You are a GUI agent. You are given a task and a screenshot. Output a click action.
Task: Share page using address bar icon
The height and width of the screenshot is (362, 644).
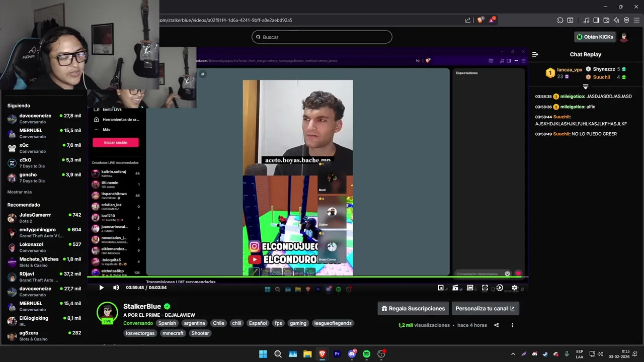click(x=468, y=20)
